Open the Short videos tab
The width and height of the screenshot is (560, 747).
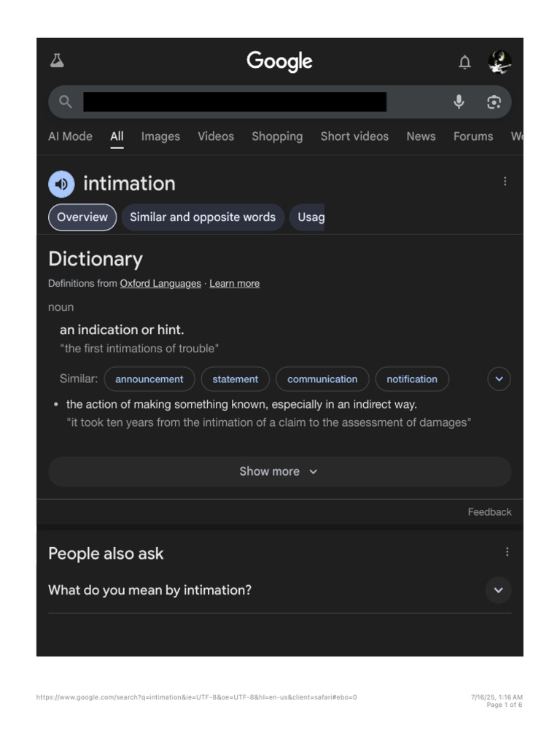354,136
